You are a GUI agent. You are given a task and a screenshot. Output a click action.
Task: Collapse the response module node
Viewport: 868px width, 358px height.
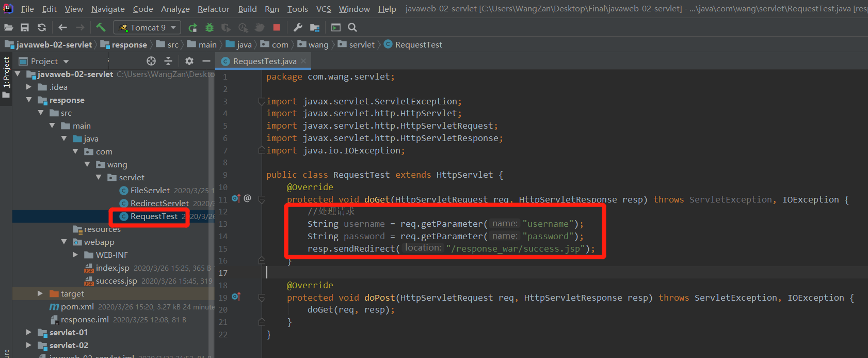[x=29, y=100]
